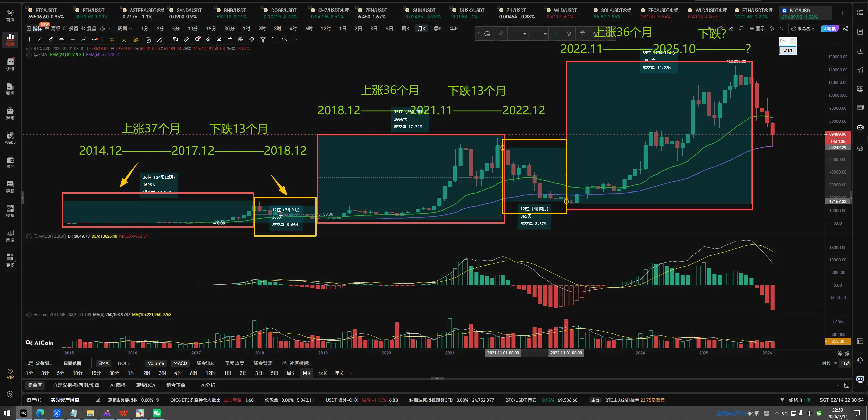
Task: Click the fullscreen expand icon
Action: 782,29
